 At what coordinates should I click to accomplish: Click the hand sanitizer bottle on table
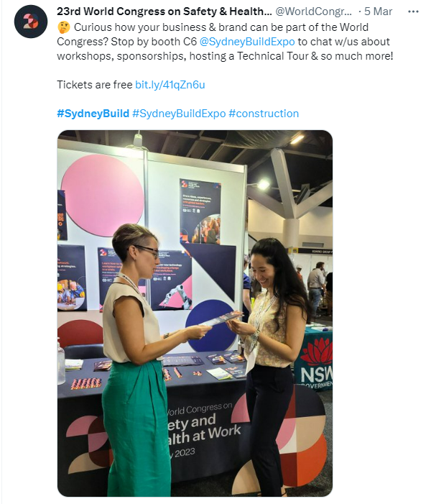(61, 362)
